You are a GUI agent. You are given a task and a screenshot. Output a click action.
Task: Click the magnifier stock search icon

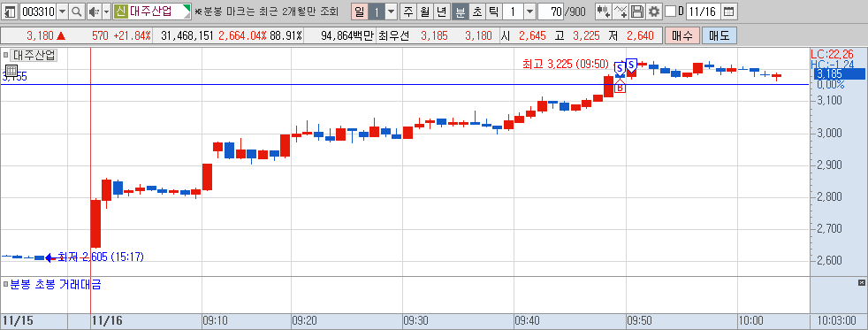click(x=76, y=12)
